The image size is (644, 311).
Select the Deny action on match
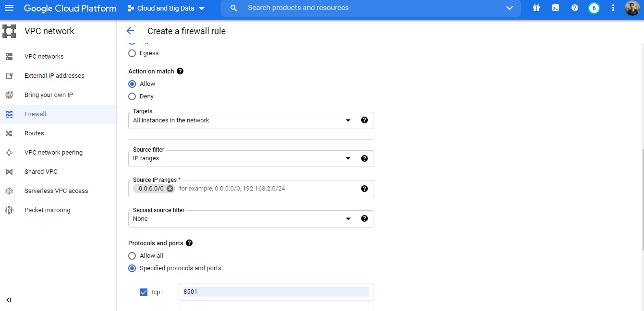pyautogui.click(x=132, y=96)
